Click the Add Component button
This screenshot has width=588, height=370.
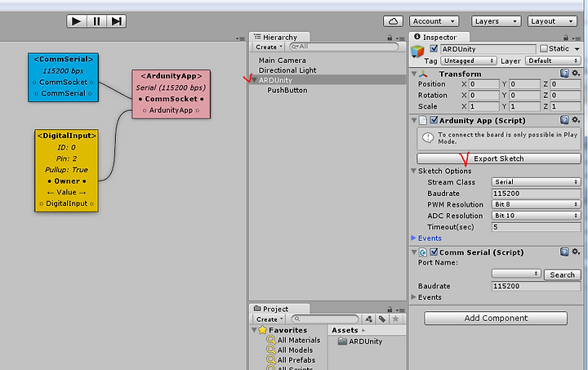(496, 319)
